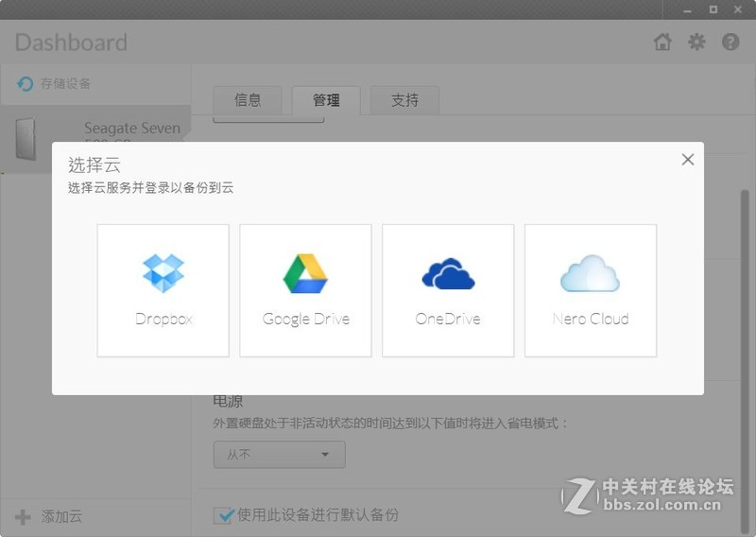756x537 pixels.
Task: Choose the Dropbox cloud service
Action: 163,290
